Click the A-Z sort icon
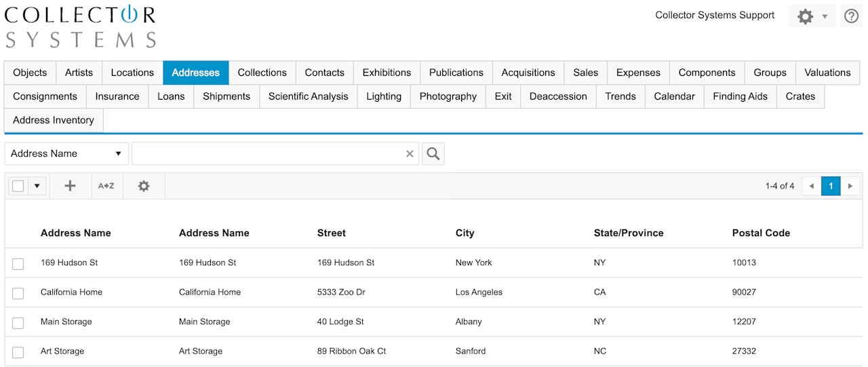Viewport: 868px width, 367px height. click(106, 186)
